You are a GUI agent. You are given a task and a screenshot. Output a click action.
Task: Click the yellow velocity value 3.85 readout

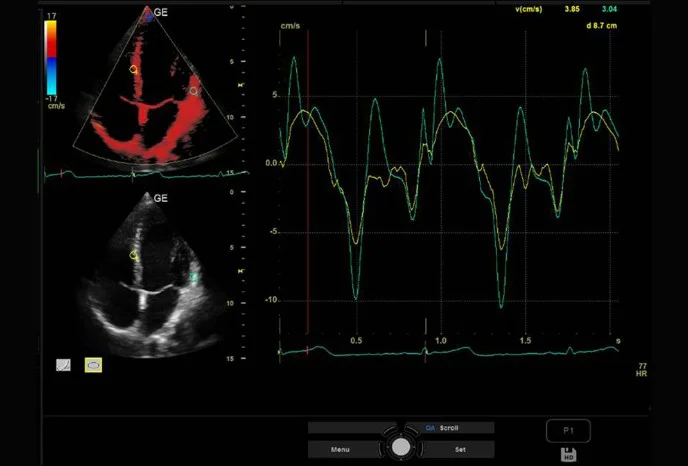coord(572,9)
